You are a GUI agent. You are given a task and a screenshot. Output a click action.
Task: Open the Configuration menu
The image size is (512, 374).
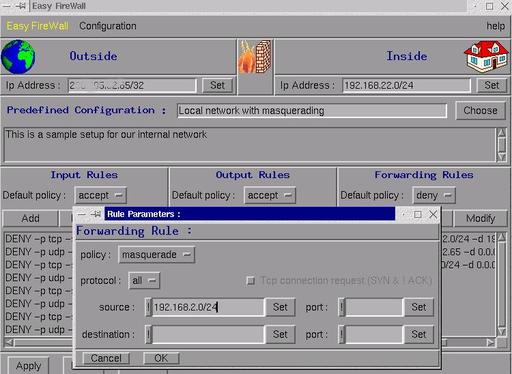(108, 26)
